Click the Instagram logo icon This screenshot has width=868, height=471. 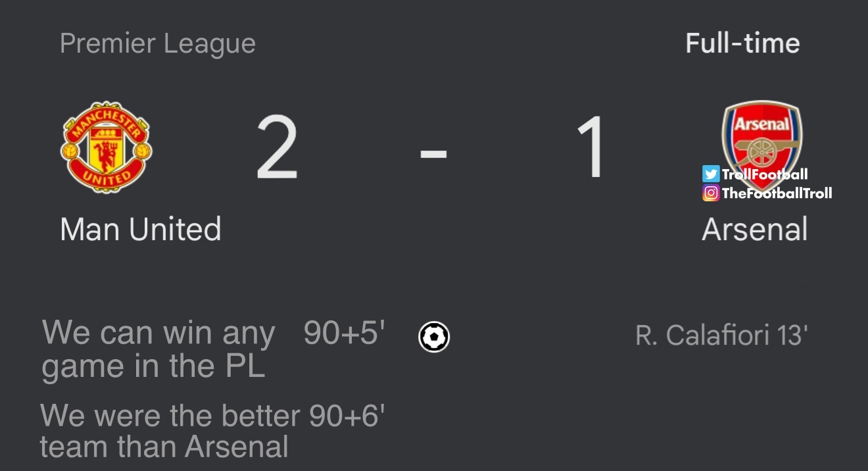click(x=711, y=193)
